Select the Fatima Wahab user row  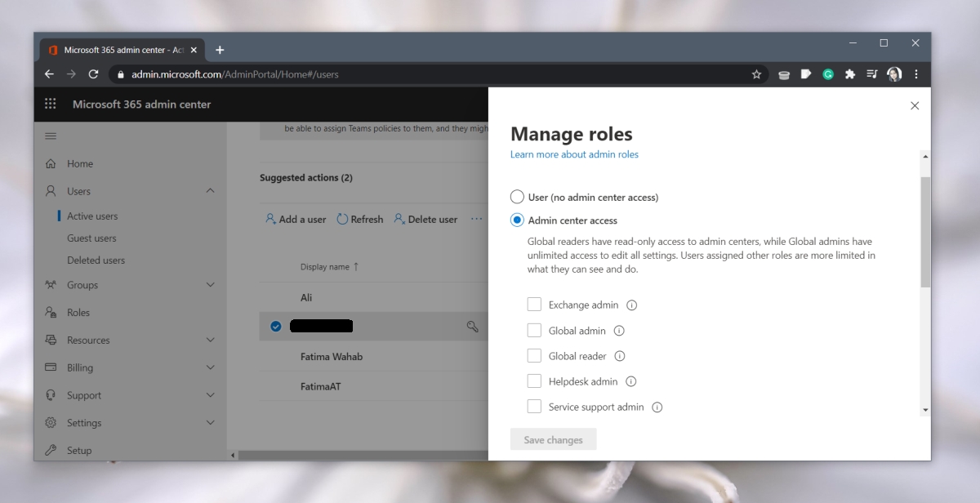pos(374,357)
